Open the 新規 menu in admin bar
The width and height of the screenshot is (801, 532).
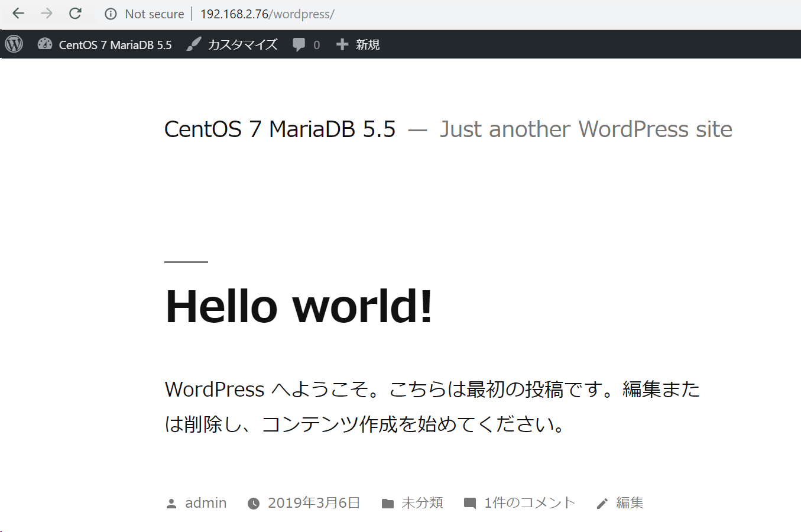coord(368,44)
